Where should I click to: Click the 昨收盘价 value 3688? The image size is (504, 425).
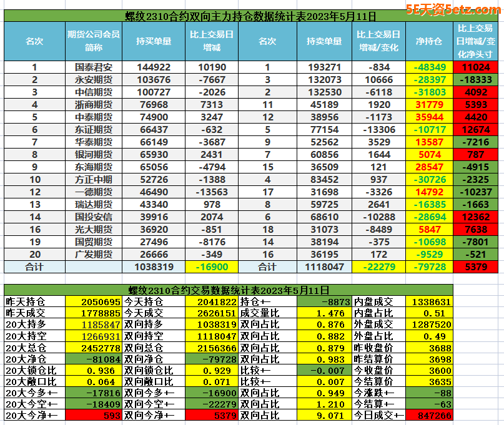pos(430,348)
